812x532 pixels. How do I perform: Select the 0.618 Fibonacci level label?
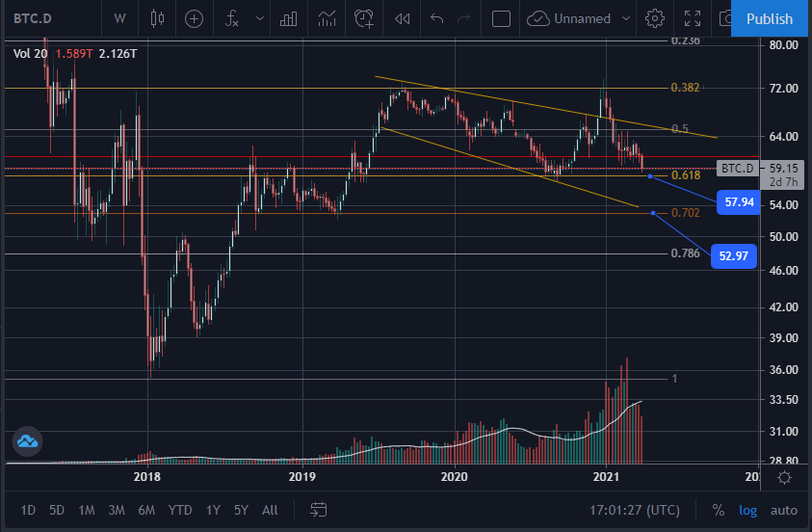686,175
